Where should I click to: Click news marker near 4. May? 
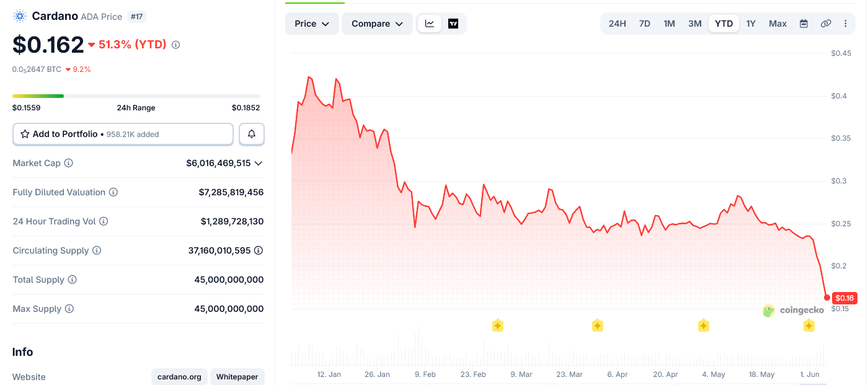703,325
